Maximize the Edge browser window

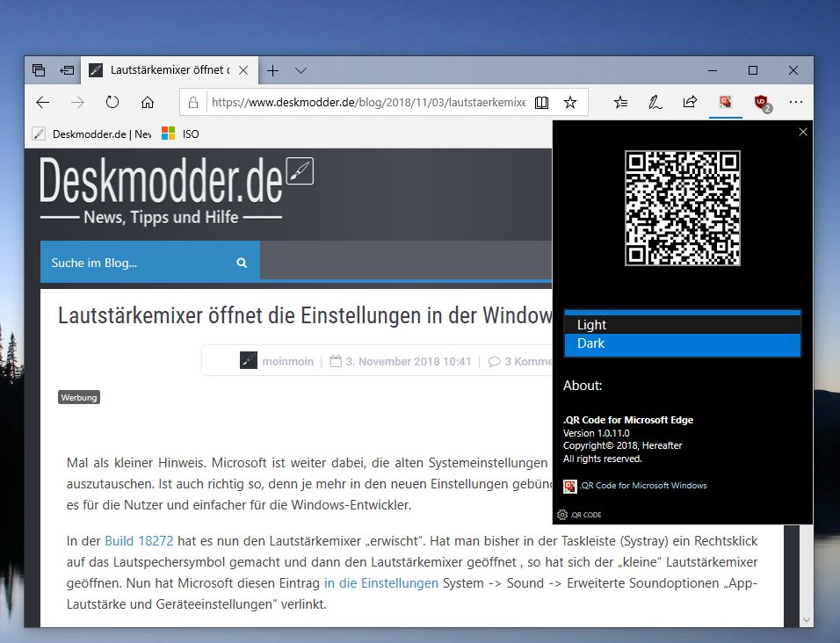point(753,70)
